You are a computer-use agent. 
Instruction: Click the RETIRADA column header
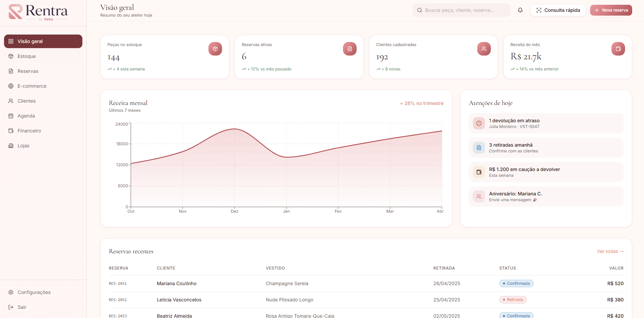click(444, 268)
